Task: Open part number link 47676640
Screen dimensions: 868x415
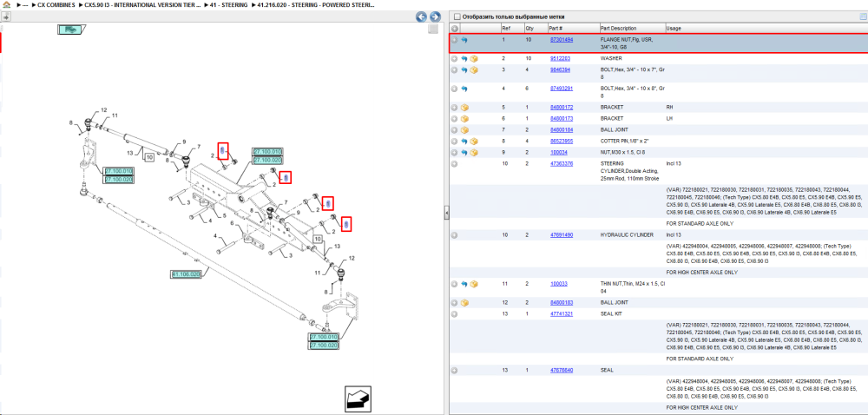Action: (561, 370)
